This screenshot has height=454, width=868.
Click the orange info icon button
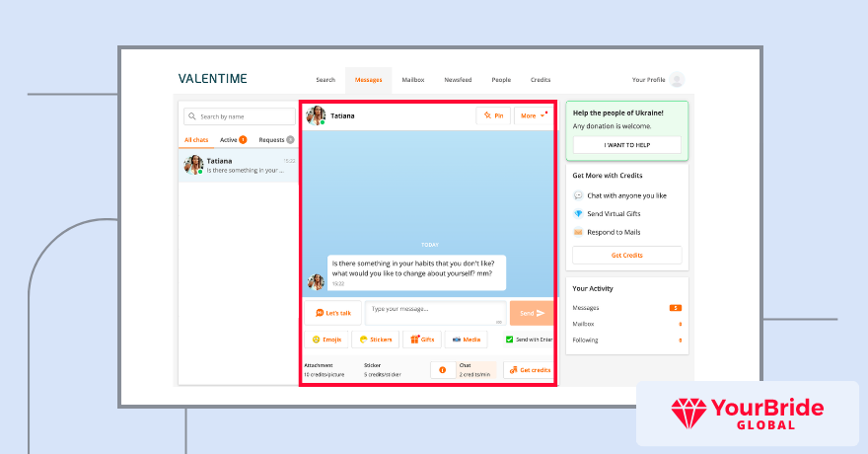[x=442, y=370]
